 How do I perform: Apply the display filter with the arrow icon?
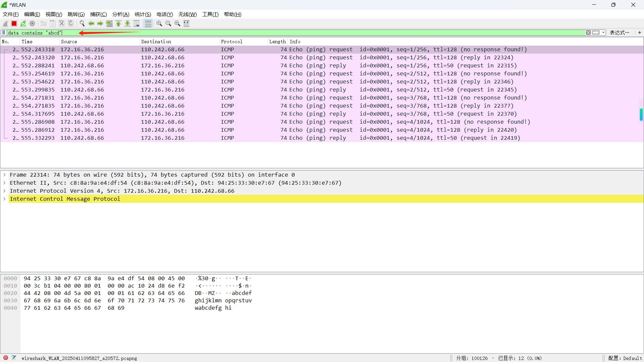(597, 33)
